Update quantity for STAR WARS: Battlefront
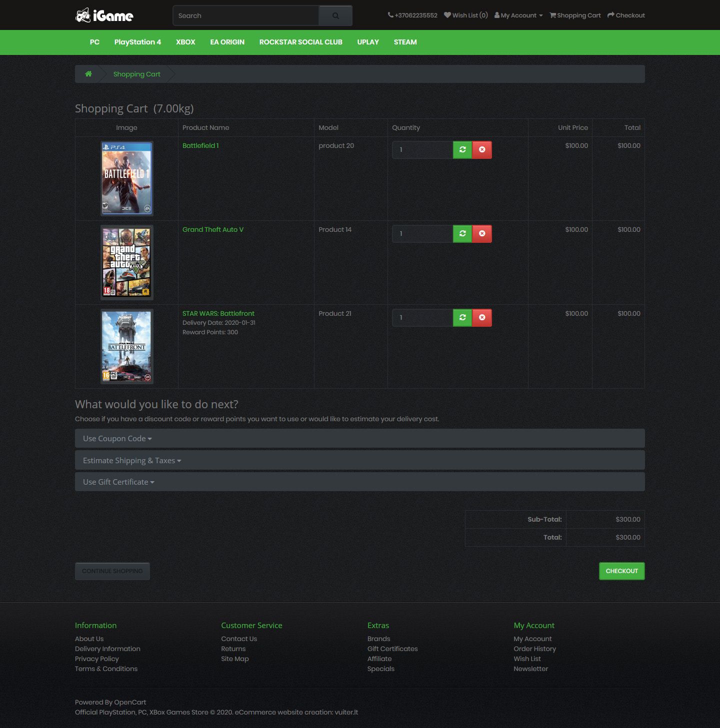The height and width of the screenshot is (728, 720). point(462,318)
